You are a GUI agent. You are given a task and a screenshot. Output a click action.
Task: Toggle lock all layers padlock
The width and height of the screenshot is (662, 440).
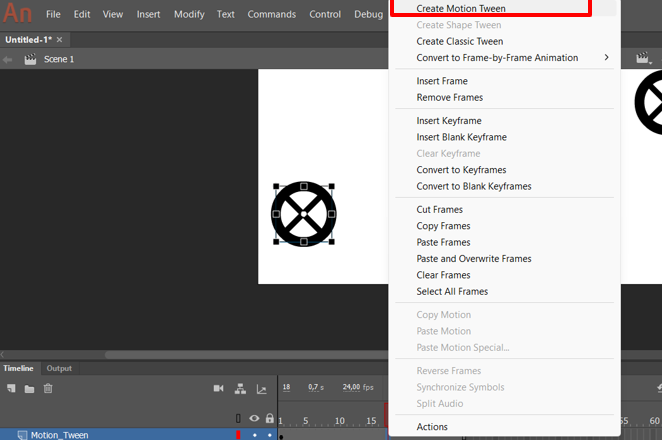[x=269, y=418]
